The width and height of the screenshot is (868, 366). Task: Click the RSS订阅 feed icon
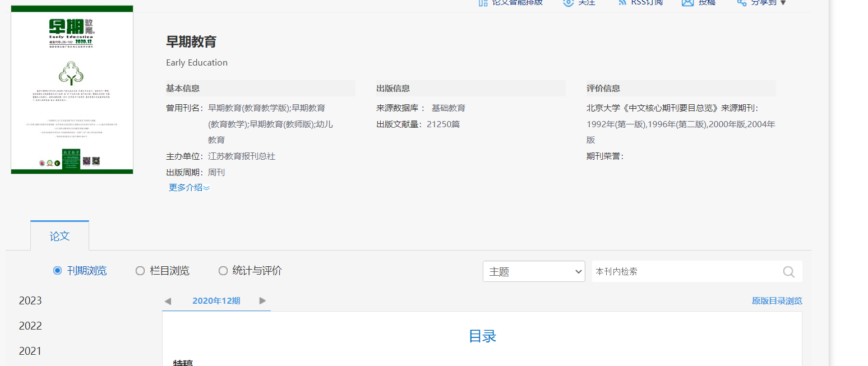click(622, 2)
